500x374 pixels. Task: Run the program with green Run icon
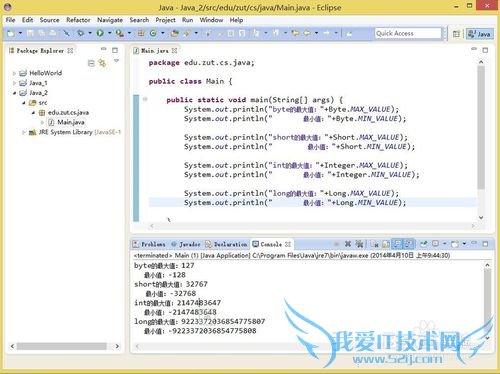click(100, 33)
